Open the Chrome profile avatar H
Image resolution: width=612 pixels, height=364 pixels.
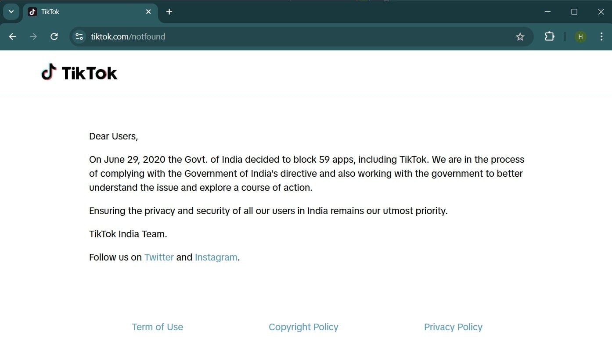580,37
